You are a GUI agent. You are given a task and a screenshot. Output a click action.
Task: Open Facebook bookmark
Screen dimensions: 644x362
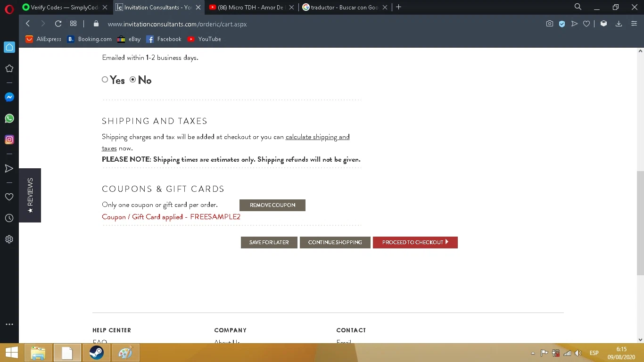click(x=164, y=39)
